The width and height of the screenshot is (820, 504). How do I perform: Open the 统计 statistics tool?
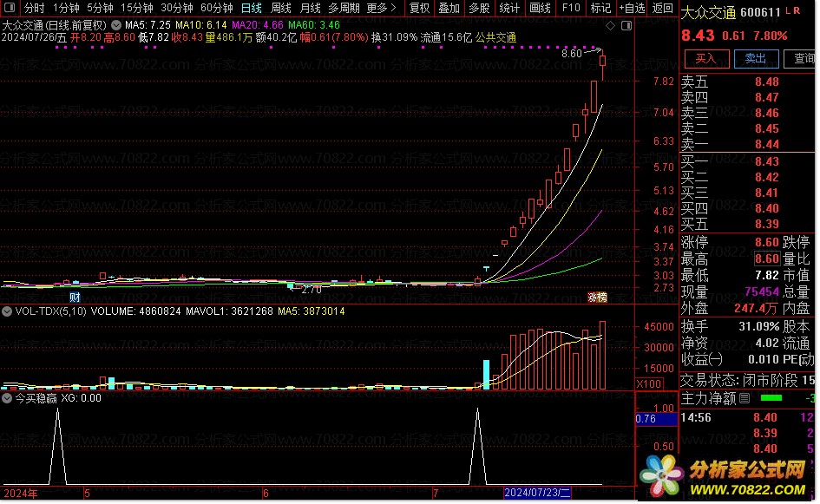(x=509, y=8)
